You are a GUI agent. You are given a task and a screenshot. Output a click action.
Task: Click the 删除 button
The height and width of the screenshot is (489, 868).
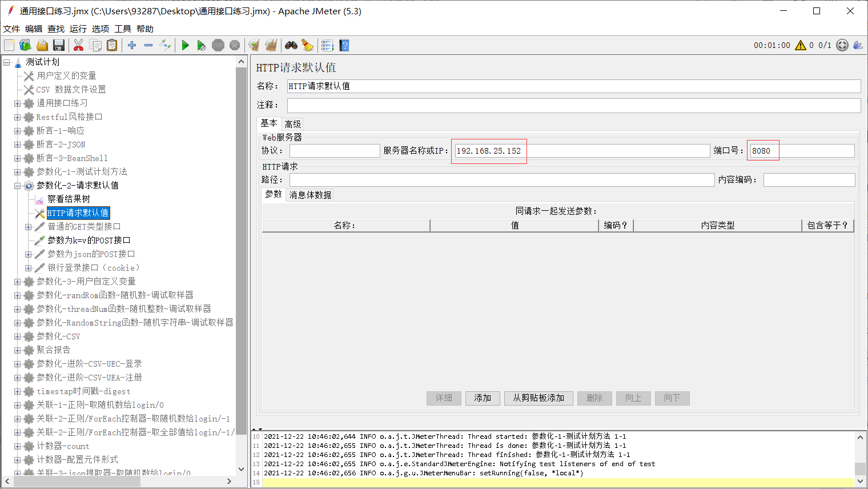pos(594,398)
